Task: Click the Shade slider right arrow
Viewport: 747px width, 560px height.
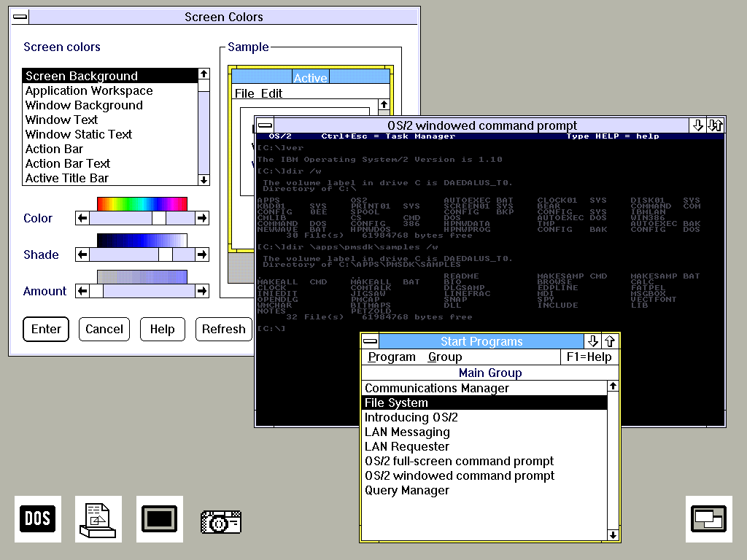Action: click(202, 254)
